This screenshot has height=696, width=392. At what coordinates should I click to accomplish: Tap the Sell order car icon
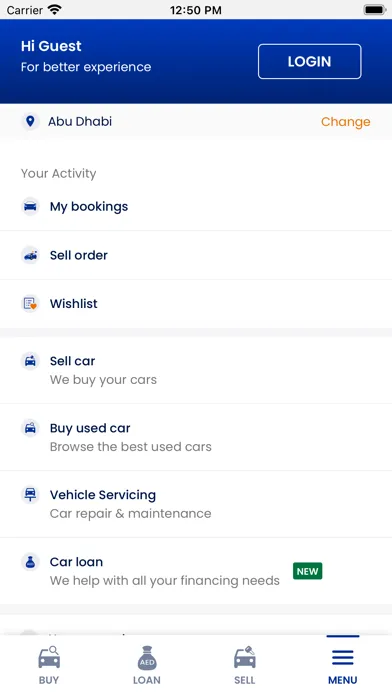click(30, 255)
